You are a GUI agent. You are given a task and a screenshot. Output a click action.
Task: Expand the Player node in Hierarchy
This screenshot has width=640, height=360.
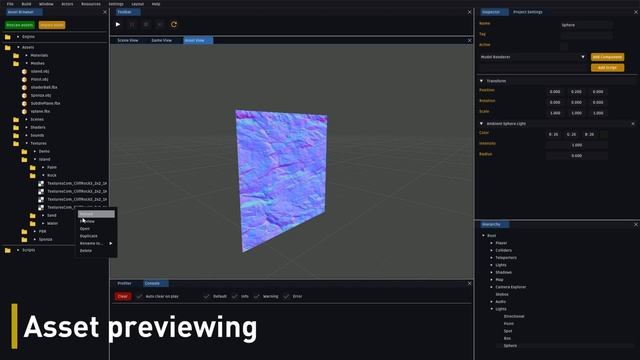pyautogui.click(x=491, y=243)
